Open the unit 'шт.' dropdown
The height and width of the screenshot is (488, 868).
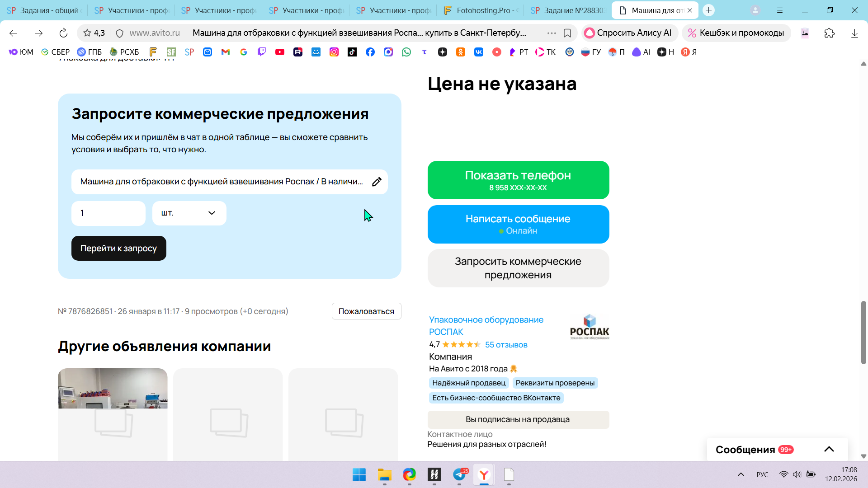click(x=189, y=213)
